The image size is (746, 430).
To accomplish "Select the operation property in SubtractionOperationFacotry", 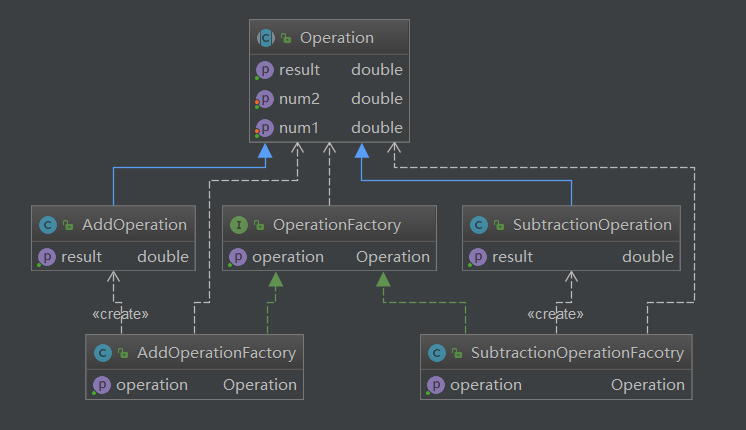I will (x=486, y=385).
